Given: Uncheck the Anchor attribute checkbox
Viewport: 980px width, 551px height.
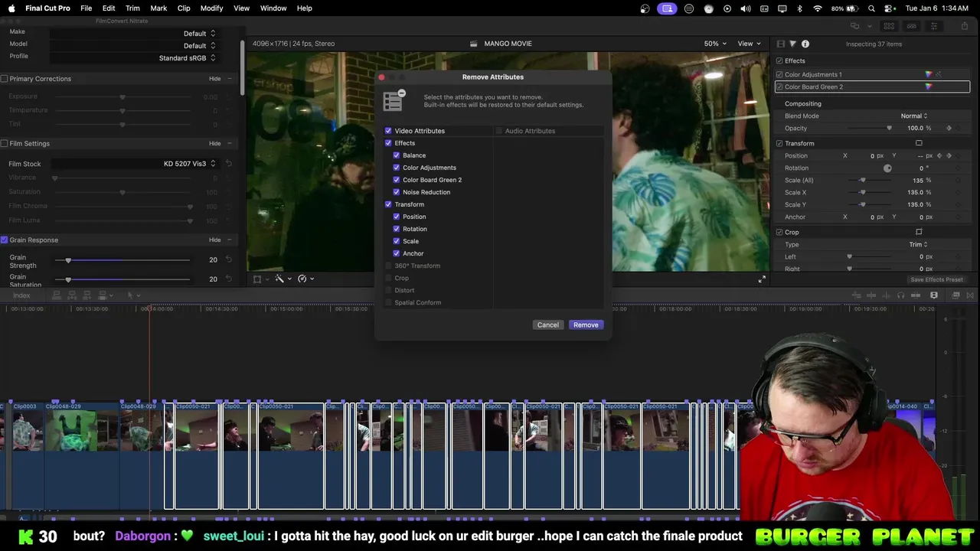Looking at the screenshot, I should [397, 253].
